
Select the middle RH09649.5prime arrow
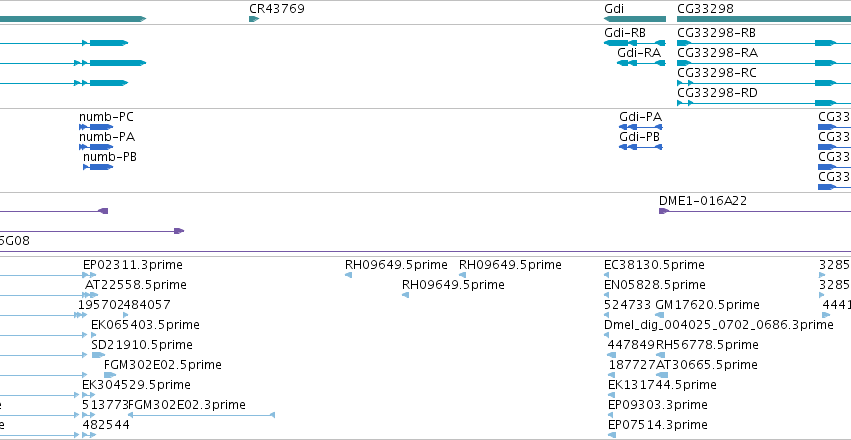tap(405, 295)
